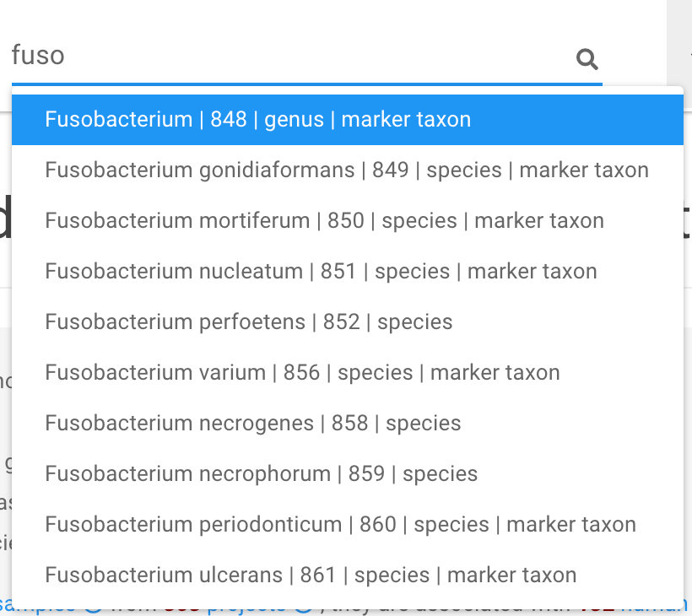The width and height of the screenshot is (692, 616).
Task: Choose Fusobacterium gonidiaformans 849 entry
Action: 348,170
